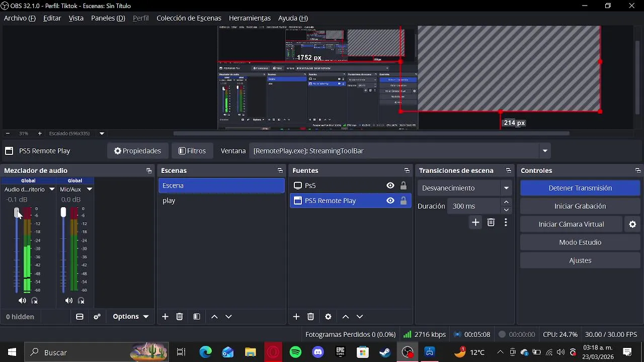Increase Duración with up stepper arrow

506,202
